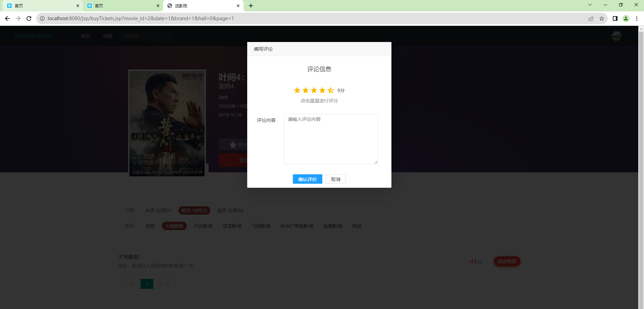Screen dimensions: 644x309
Task: Click the 选座购票 button
Action: (507, 261)
